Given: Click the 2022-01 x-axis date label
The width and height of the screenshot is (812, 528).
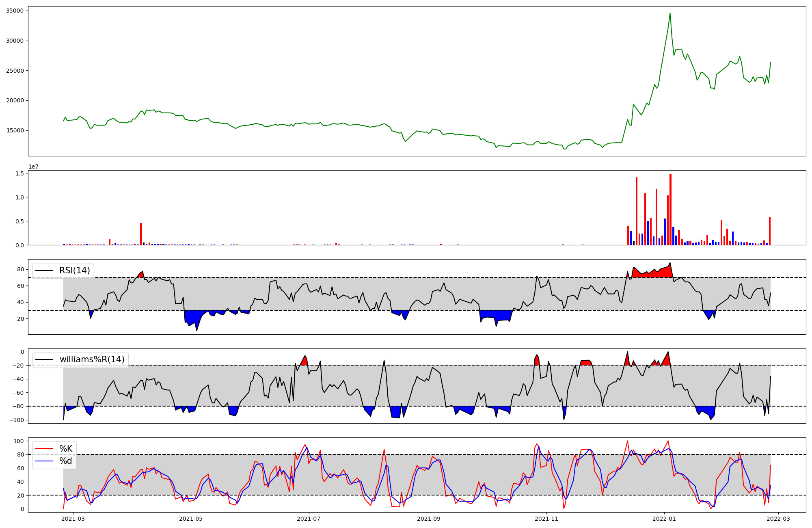Looking at the screenshot, I should pos(664,519).
